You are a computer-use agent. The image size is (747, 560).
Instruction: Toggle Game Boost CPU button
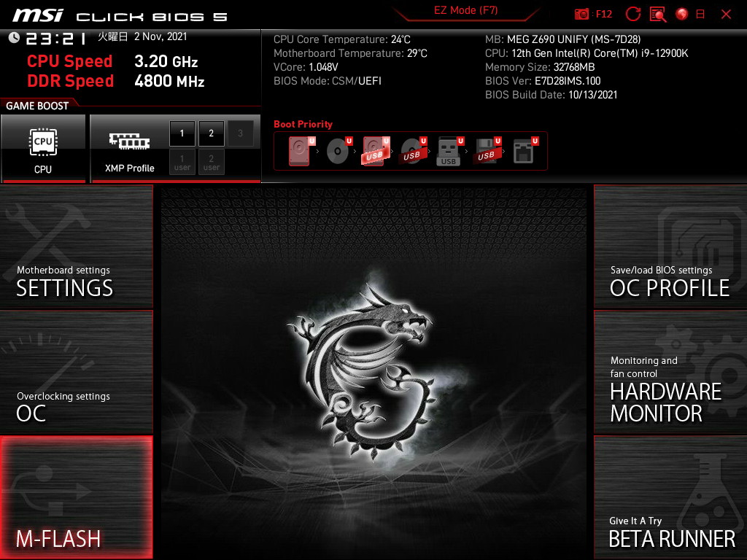click(x=43, y=149)
